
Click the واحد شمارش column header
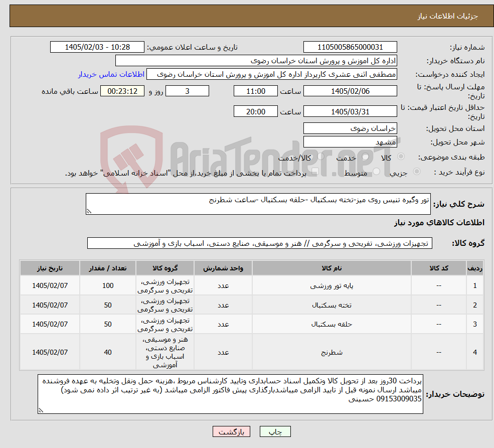click(223, 268)
